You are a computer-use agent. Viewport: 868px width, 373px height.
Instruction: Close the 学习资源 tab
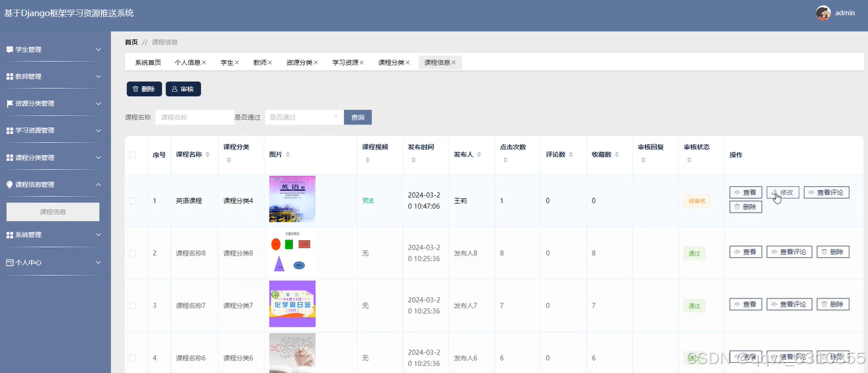pos(361,62)
